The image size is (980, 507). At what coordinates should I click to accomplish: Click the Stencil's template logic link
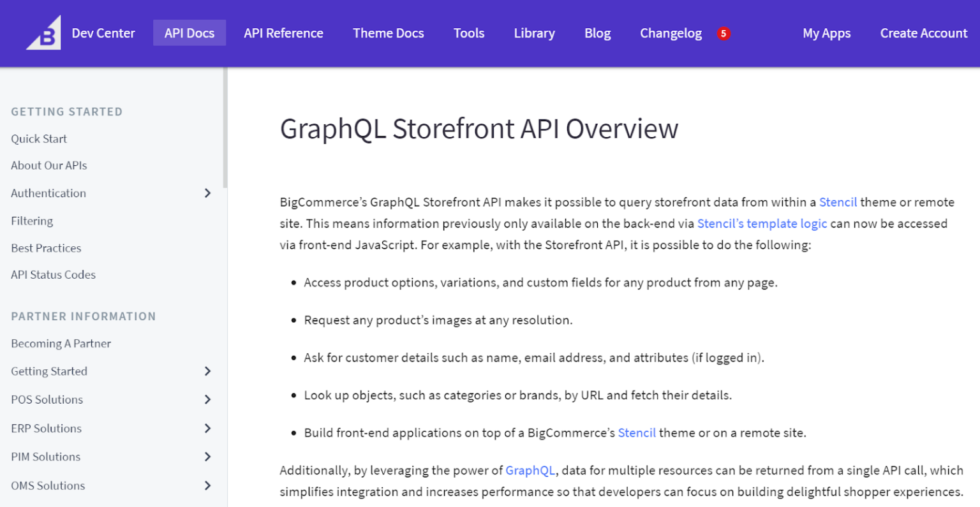(762, 223)
